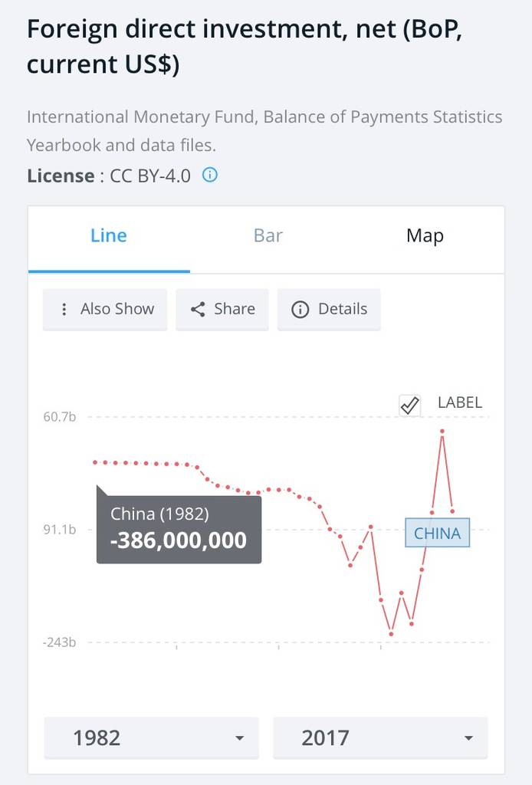Click the highest peak data point

pyautogui.click(x=442, y=431)
